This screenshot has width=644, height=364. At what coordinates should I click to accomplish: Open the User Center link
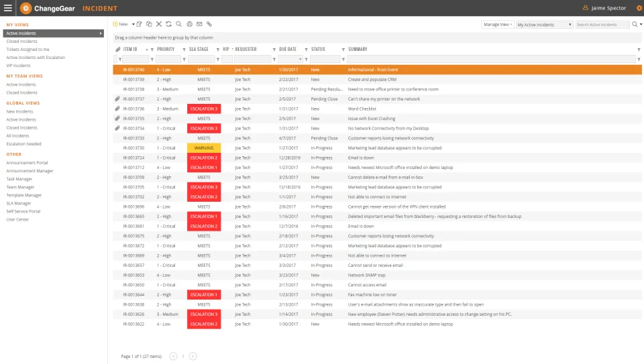[x=17, y=220]
